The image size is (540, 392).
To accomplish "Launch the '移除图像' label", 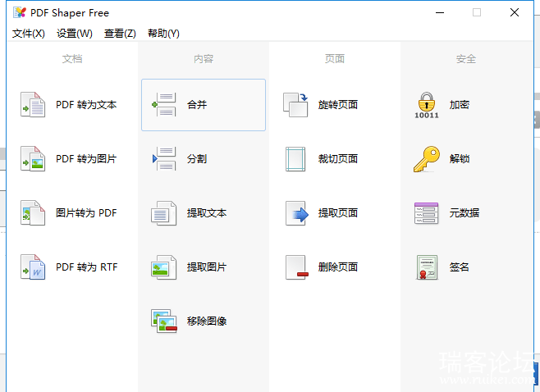I will pyautogui.click(x=207, y=321).
